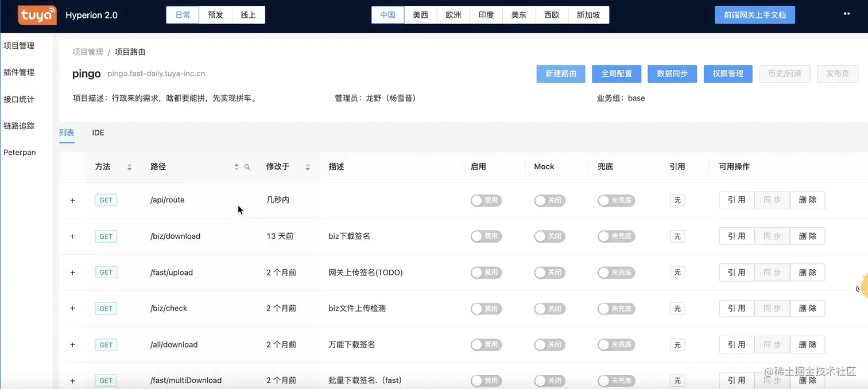
Task: Open 插件管理 in the sidebar
Action: point(19,72)
